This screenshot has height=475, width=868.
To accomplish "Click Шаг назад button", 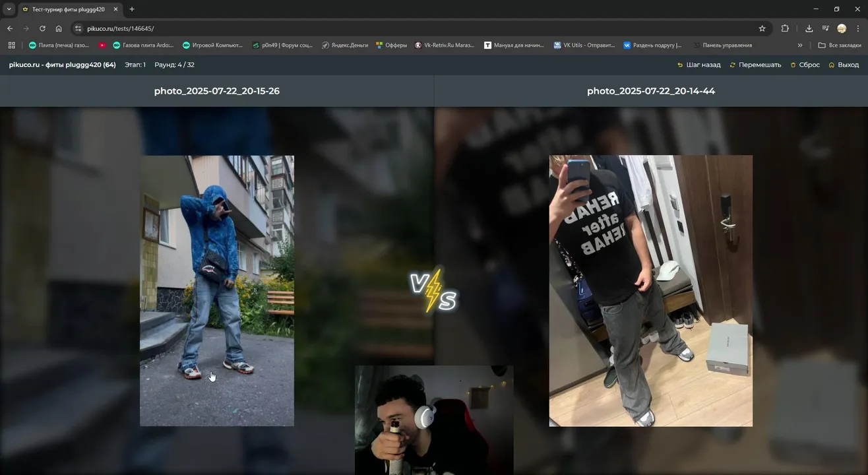I will (x=698, y=65).
